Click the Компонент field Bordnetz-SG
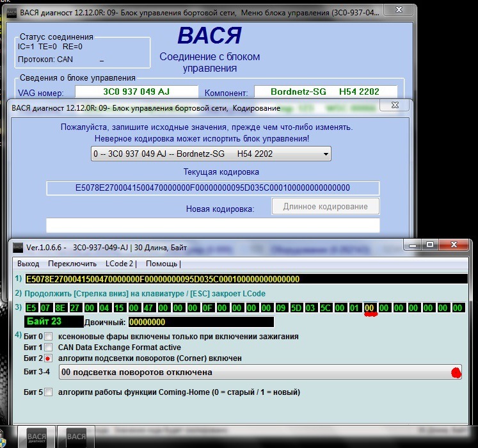 [x=326, y=92]
